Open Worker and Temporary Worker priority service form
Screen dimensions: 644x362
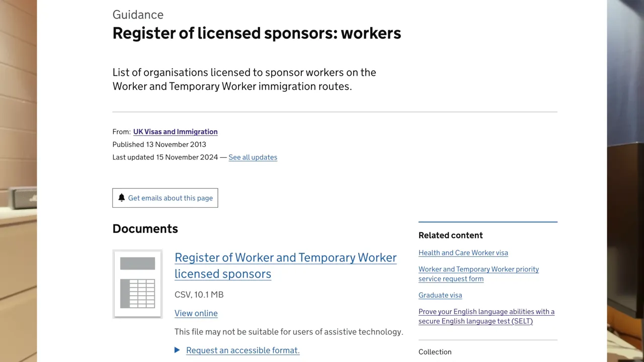click(x=478, y=274)
